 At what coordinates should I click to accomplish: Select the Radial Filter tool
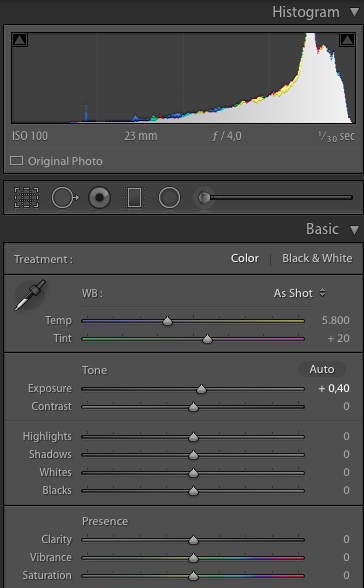169,197
